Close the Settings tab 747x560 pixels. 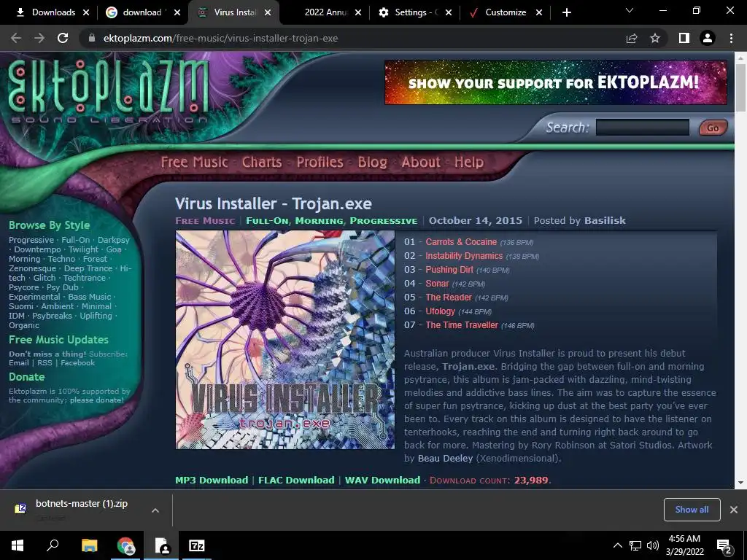click(449, 12)
